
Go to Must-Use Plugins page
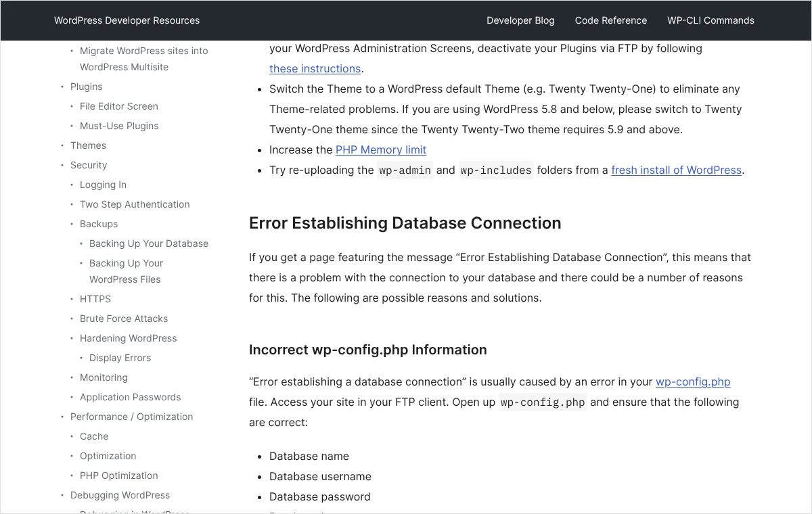pos(119,126)
